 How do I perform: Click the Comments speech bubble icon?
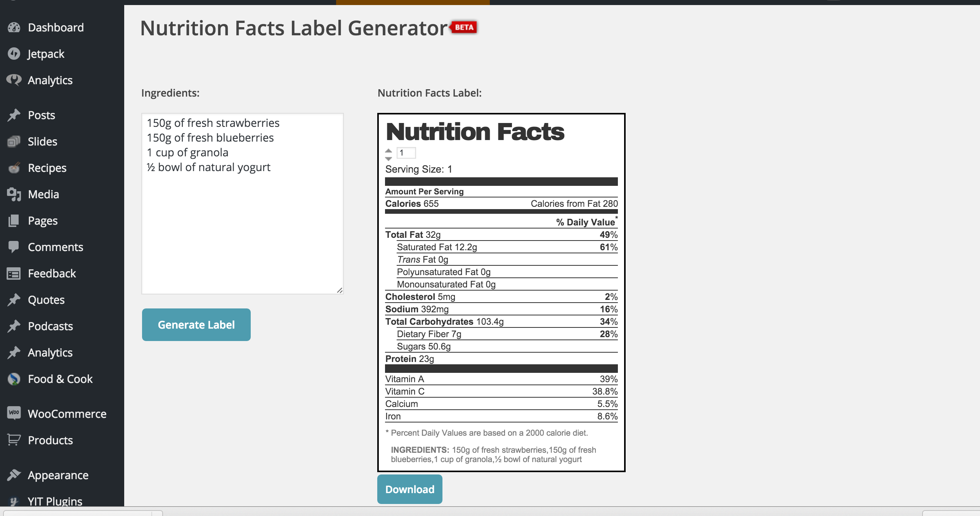tap(14, 247)
